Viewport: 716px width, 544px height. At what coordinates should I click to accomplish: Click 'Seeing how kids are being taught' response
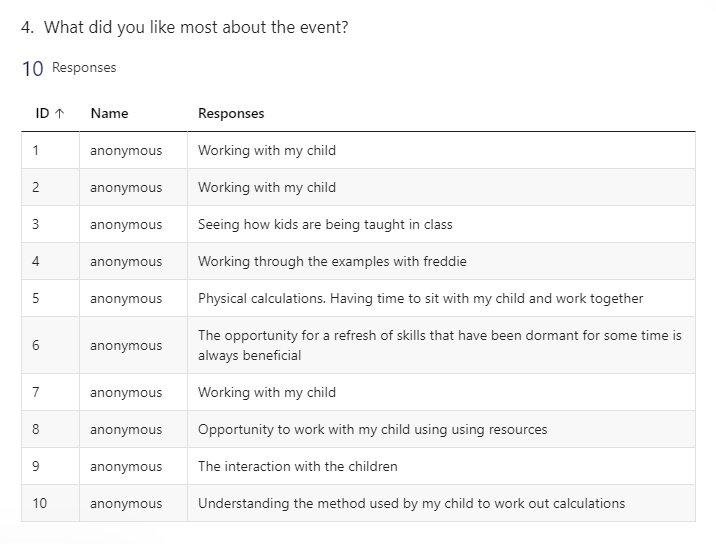pyautogui.click(x=325, y=224)
